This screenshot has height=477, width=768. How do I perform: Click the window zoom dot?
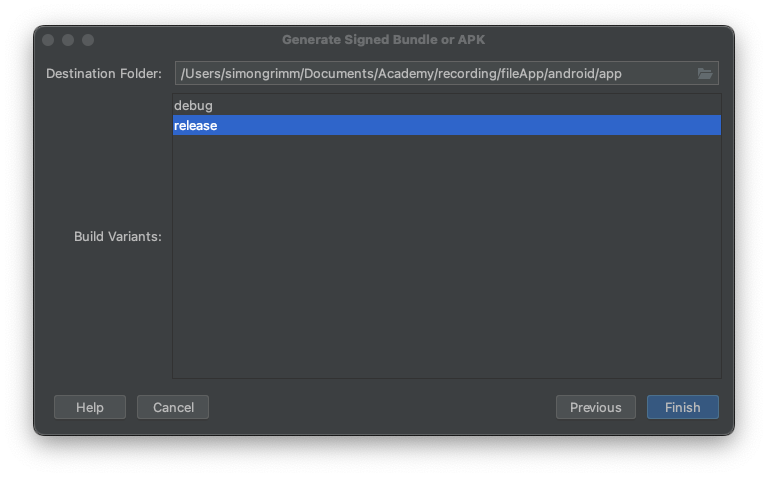coord(88,40)
